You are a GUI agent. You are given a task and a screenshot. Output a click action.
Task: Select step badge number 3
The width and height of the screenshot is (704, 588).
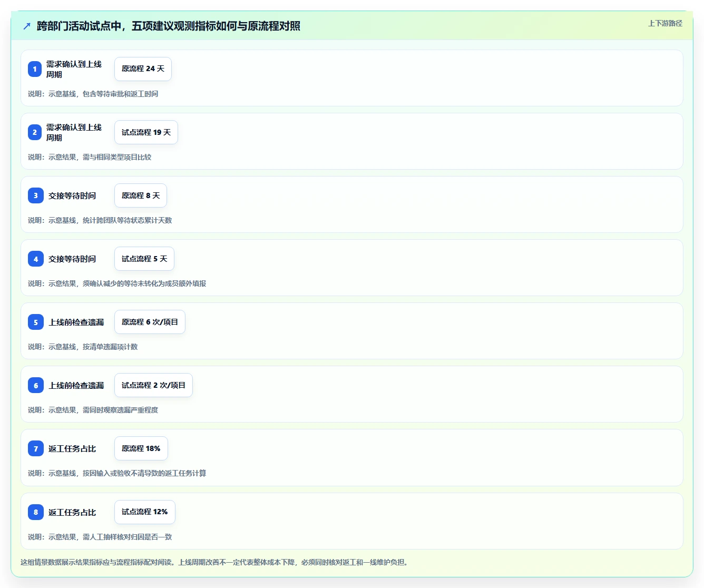tap(35, 195)
